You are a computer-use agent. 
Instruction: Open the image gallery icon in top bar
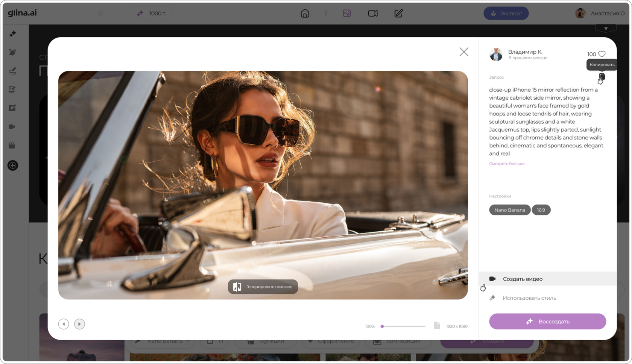[347, 14]
